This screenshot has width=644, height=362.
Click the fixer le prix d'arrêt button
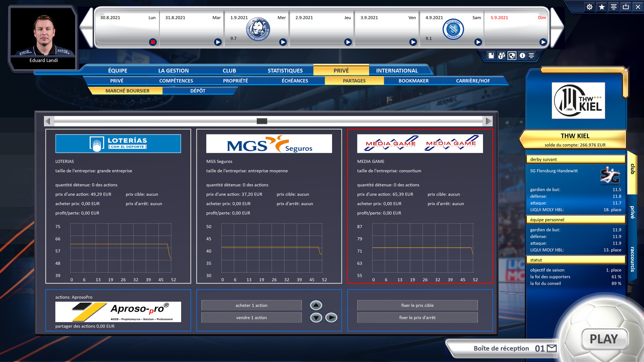click(x=417, y=317)
